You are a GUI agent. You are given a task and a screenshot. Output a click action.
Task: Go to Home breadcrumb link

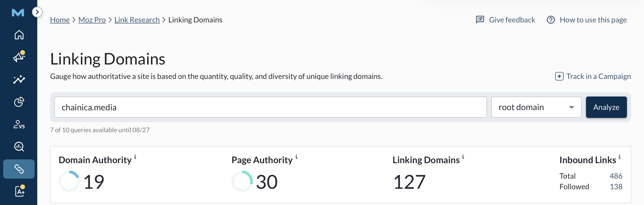(x=60, y=20)
